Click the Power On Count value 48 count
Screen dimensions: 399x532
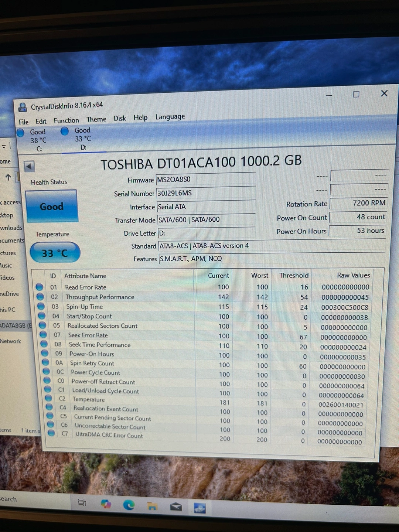358,217
